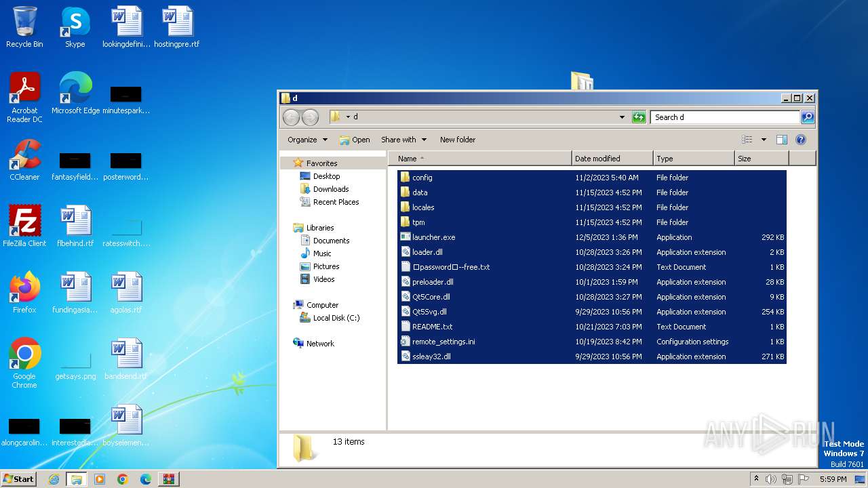Click the Search d input field
868x488 pixels.
(x=725, y=117)
